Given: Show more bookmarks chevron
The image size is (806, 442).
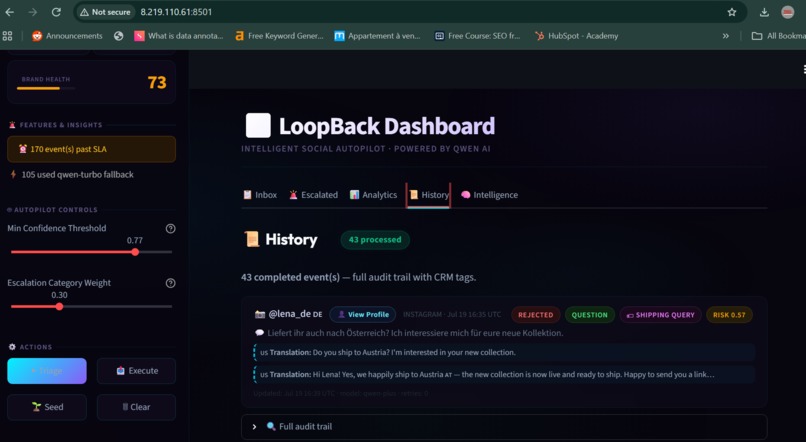Looking at the screenshot, I should pyautogui.click(x=726, y=36).
